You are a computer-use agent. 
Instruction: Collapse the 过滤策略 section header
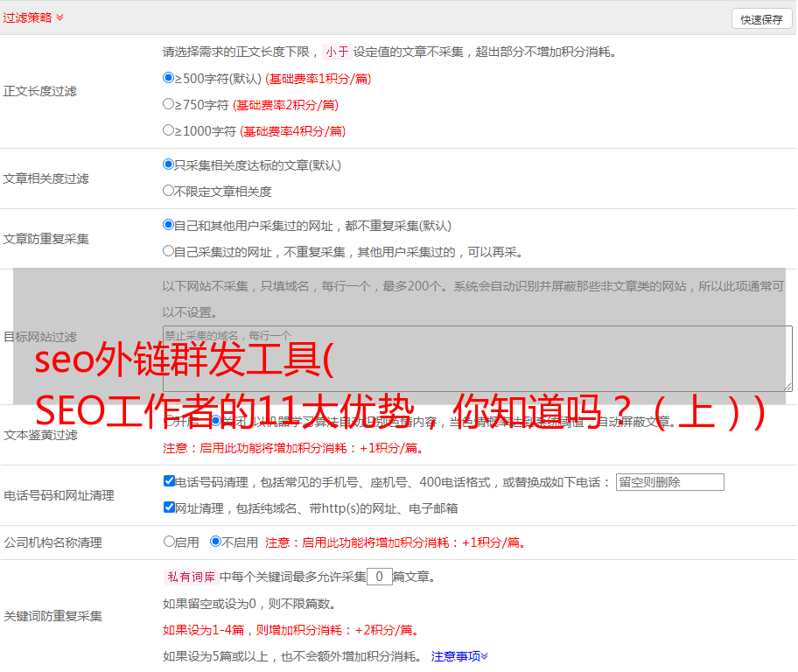(x=33, y=17)
